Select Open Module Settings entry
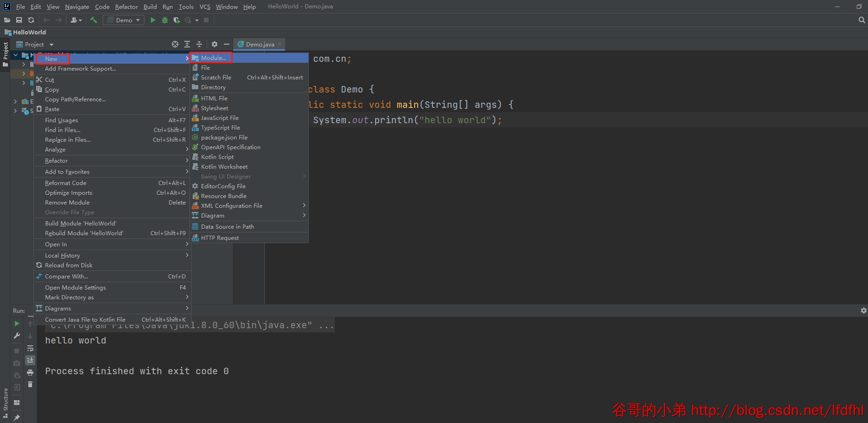 click(x=112, y=287)
